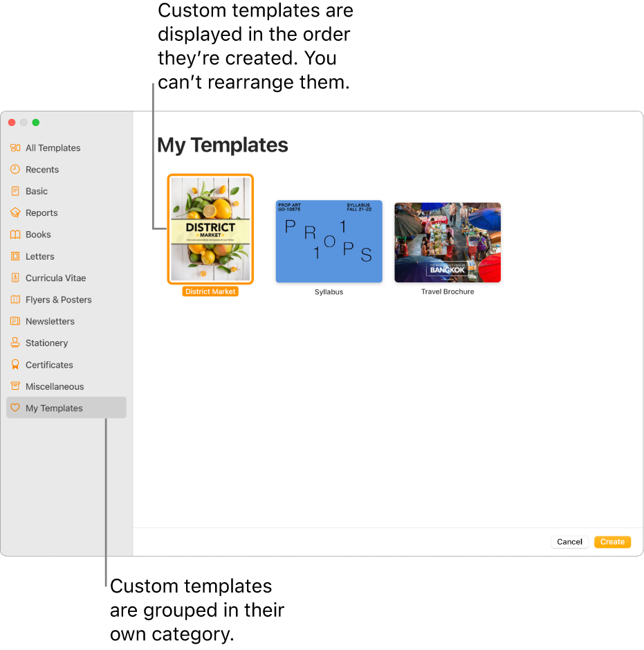Select the Miscellaneous label
644x650 pixels.
(x=55, y=386)
